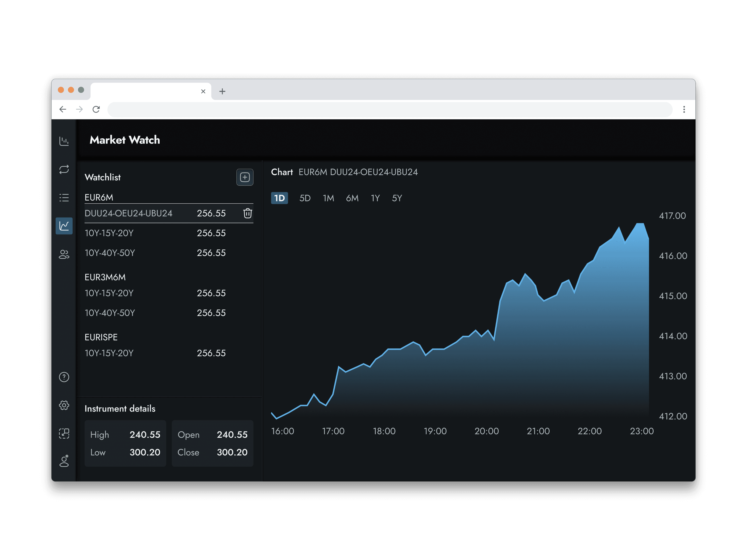Select 10Y-15Y-20Y under EUR3M6M
This screenshot has height=560, width=747.
coord(169,293)
